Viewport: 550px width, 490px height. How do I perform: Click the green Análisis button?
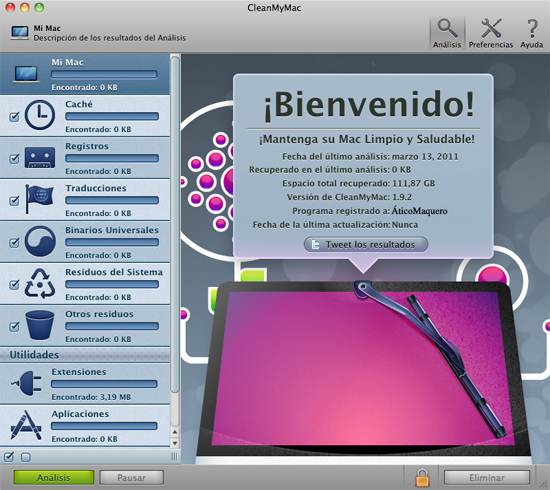tap(54, 478)
